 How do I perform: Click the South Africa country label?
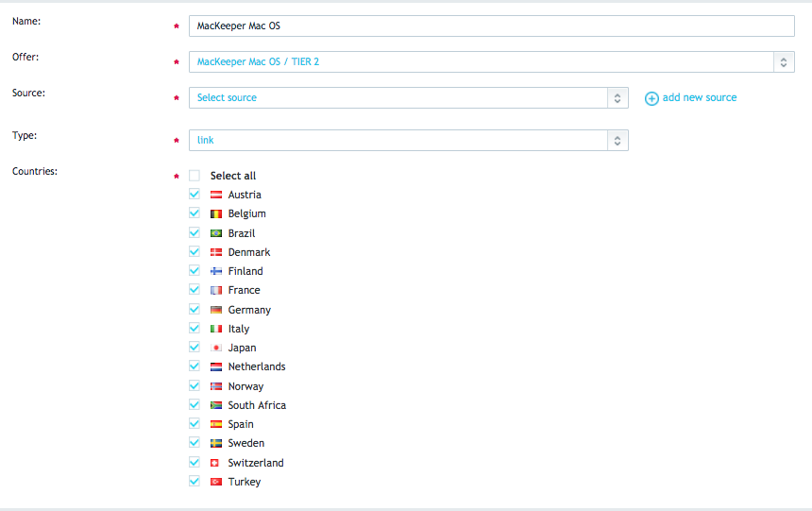257,405
